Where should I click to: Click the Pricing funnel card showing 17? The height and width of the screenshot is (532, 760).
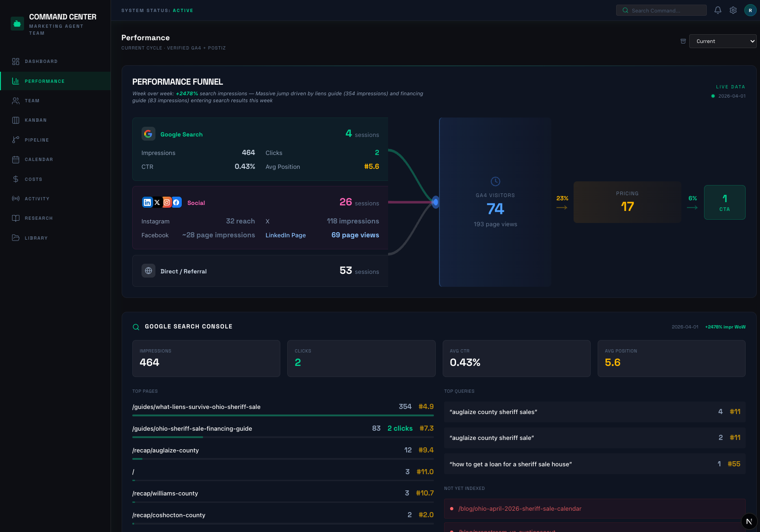[x=627, y=202]
